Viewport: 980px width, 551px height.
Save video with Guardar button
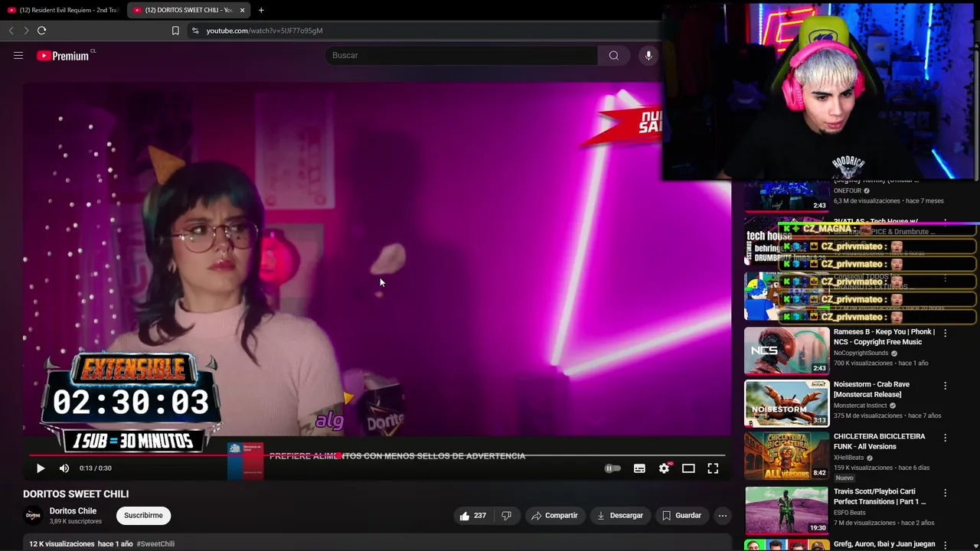[x=681, y=516]
